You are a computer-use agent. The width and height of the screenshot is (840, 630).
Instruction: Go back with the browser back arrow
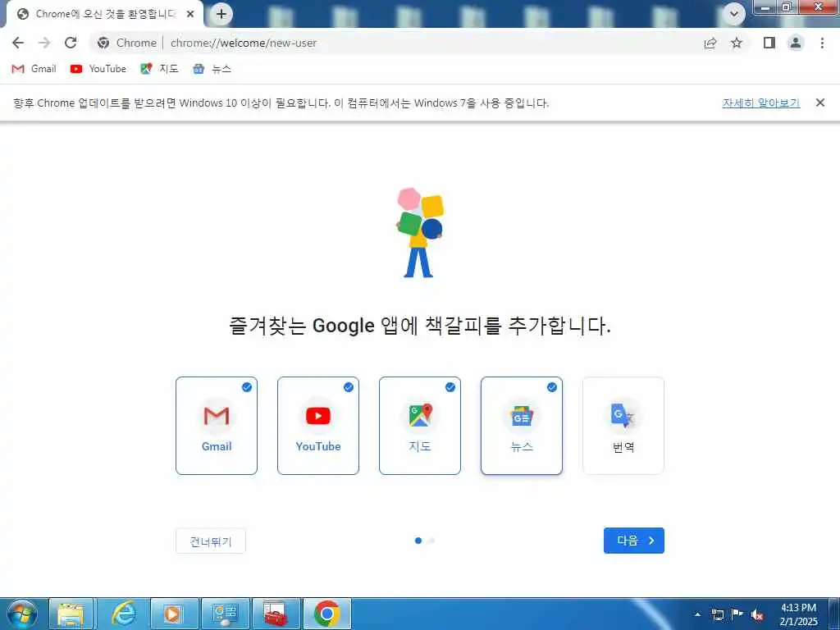point(18,43)
